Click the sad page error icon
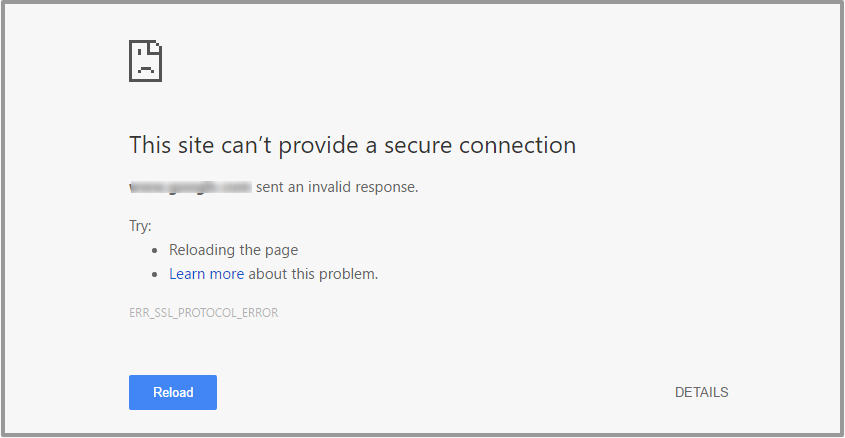 145,61
